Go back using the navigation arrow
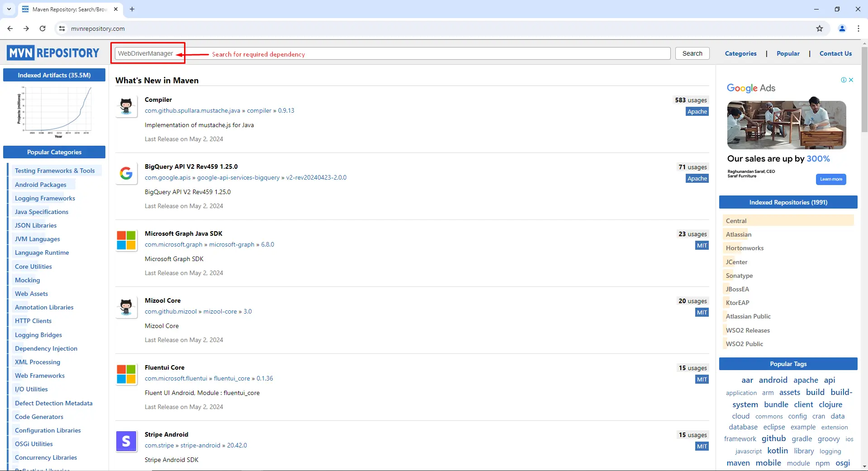 pos(10,28)
